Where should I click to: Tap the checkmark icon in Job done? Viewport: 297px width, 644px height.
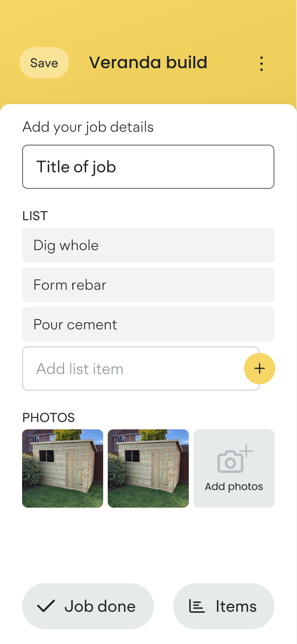[x=46, y=606]
